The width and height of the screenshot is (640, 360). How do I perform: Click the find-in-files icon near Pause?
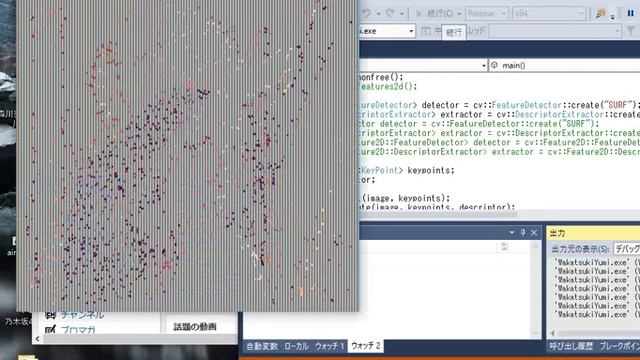600,13
